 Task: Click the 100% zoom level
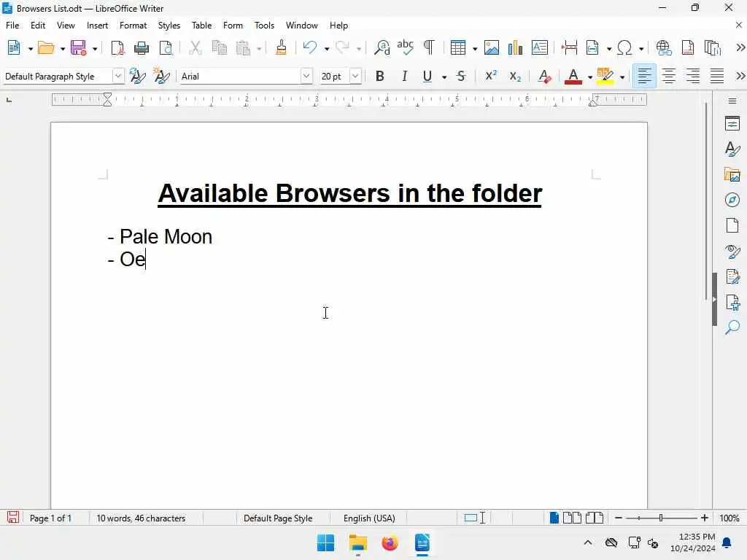tap(729, 518)
